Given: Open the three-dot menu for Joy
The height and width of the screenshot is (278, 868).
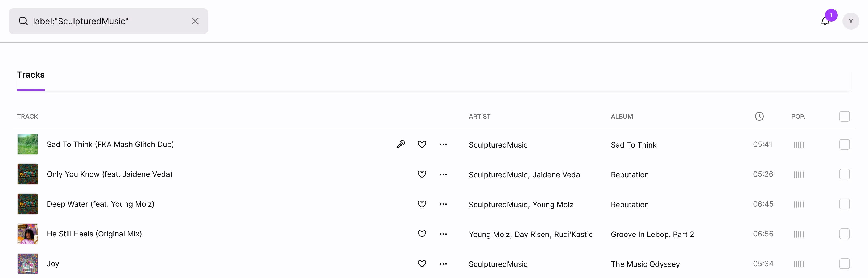Looking at the screenshot, I should (443, 264).
